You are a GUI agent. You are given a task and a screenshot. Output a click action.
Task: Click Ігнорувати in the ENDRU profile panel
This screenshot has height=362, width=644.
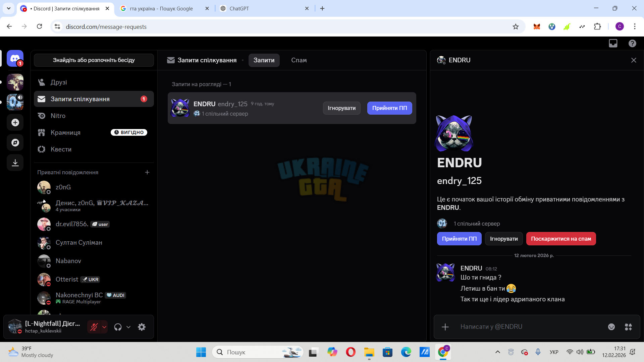[x=504, y=239]
